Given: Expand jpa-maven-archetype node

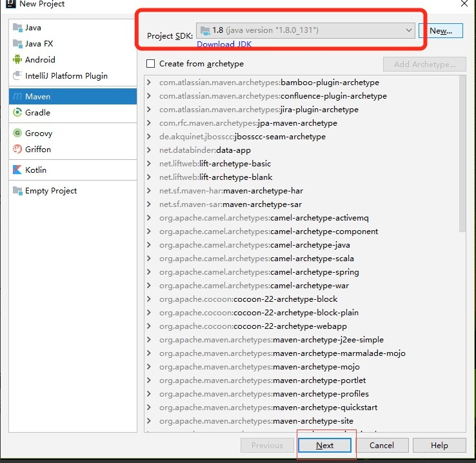Looking at the screenshot, I should [149, 123].
